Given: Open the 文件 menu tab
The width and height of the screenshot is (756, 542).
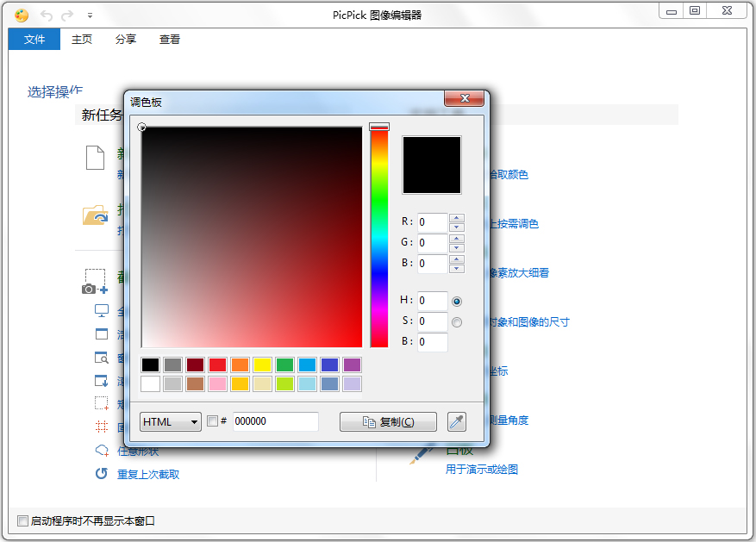Looking at the screenshot, I should [34, 40].
